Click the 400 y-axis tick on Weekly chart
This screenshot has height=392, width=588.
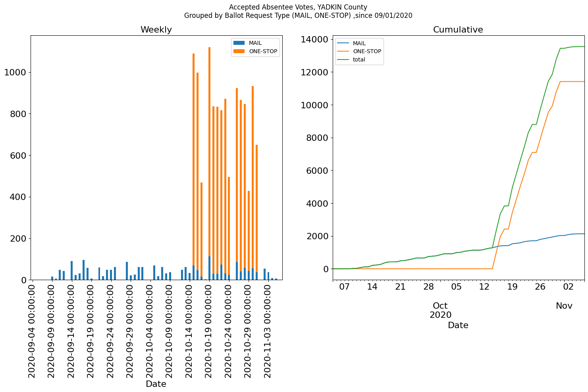[18, 197]
